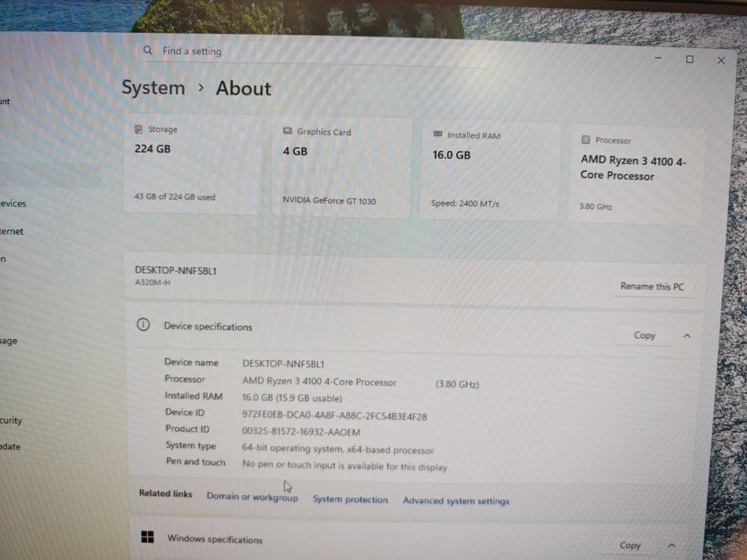Collapse the Windows specifications section

[x=672, y=546]
